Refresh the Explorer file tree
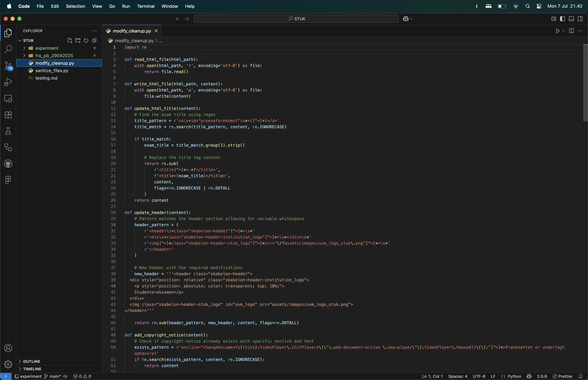The image size is (588, 380). [86, 40]
